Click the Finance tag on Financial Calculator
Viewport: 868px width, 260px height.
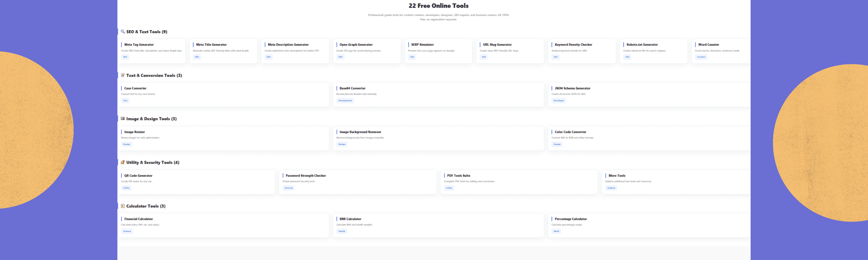point(127,231)
